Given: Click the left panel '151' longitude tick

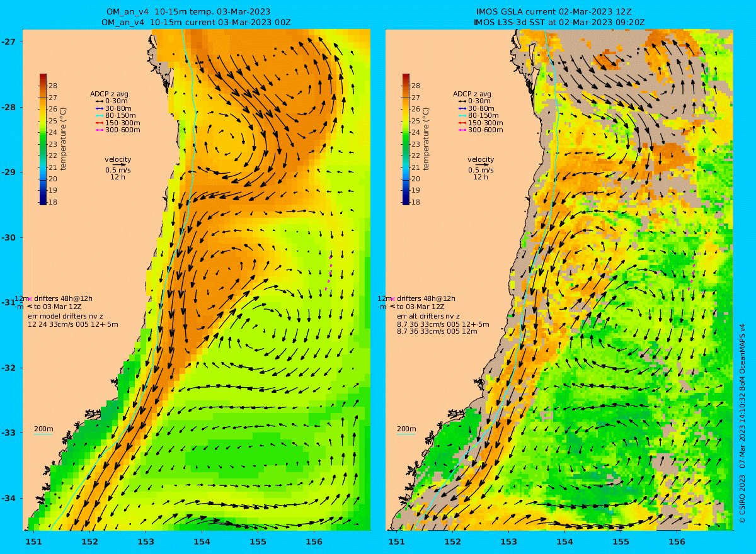Looking at the screenshot, I should (x=34, y=541).
